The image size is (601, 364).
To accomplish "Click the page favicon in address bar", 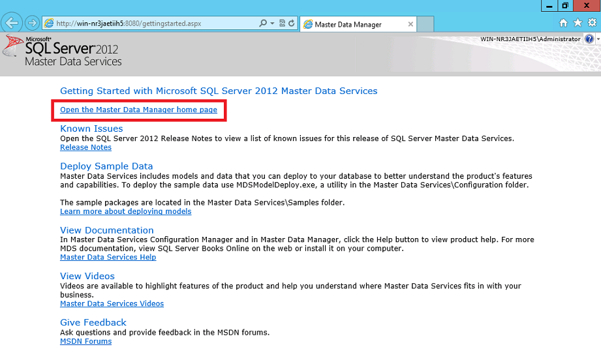I will (x=49, y=23).
